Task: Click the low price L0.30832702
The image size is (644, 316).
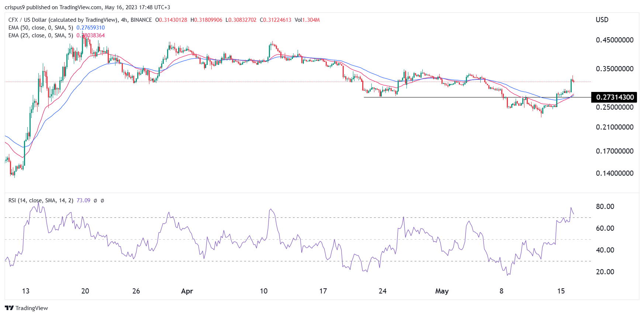Action: pos(242,20)
